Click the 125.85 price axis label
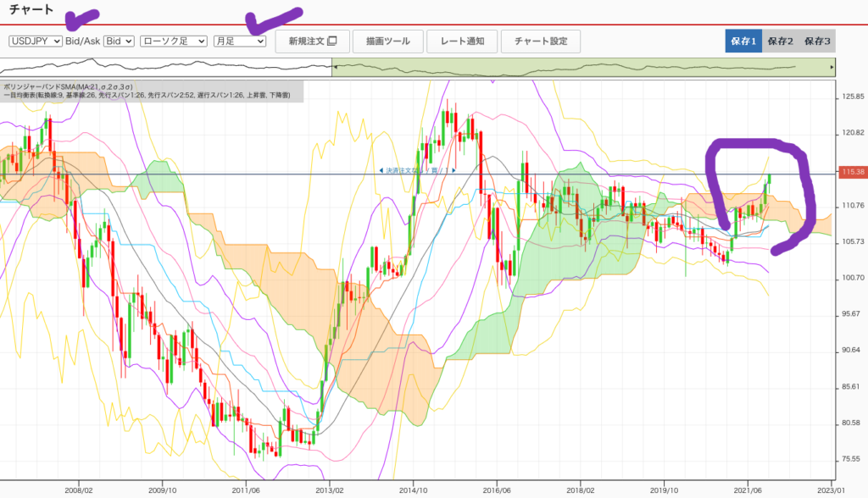The height and width of the screenshot is (498, 868). tap(853, 97)
